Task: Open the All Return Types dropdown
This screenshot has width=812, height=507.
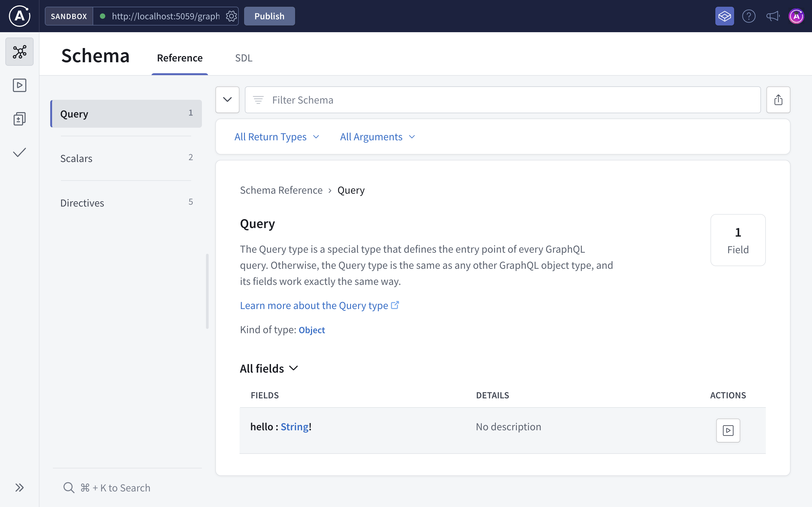Action: pos(277,137)
